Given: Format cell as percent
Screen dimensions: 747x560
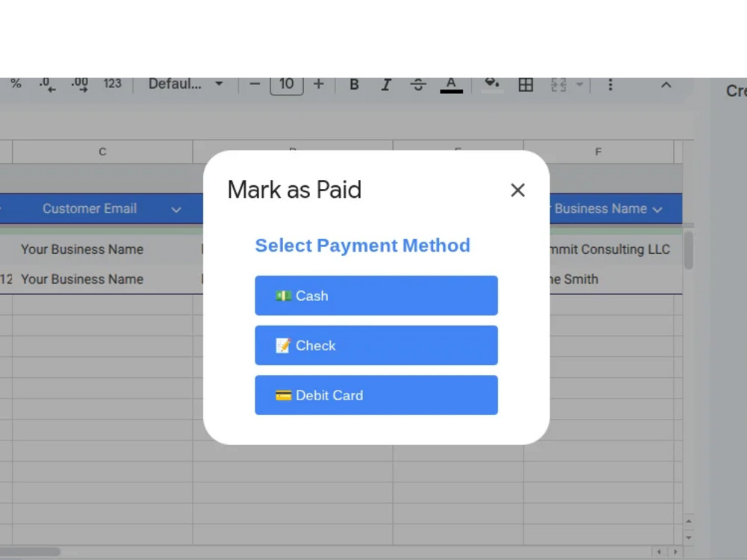Looking at the screenshot, I should click(16, 84).
